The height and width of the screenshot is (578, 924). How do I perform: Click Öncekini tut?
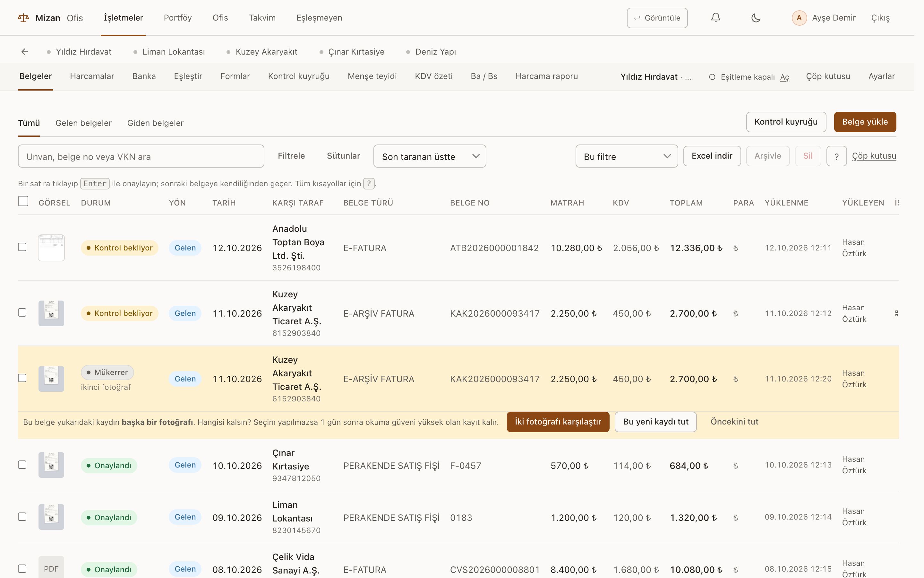(x=734, y=422)
